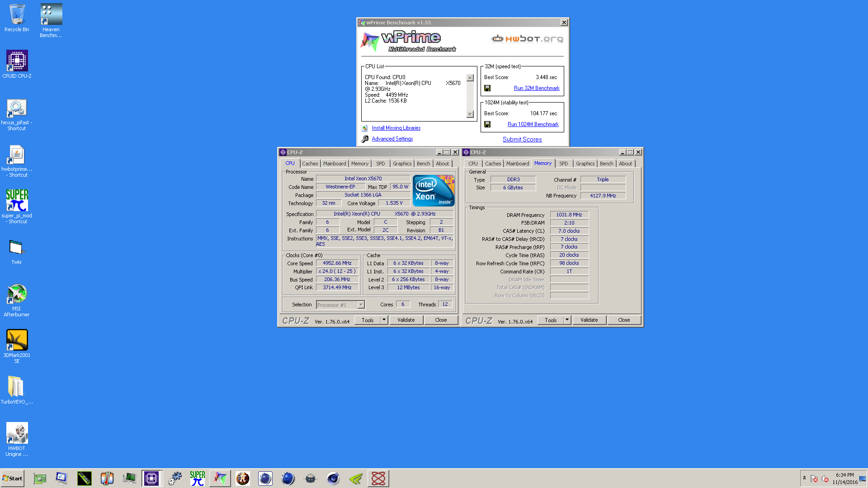Open the CPUID CPU-Z desktop icon
Image resolution: width=868 pixels, height=488 pixels.
click(x=17, y=64)
